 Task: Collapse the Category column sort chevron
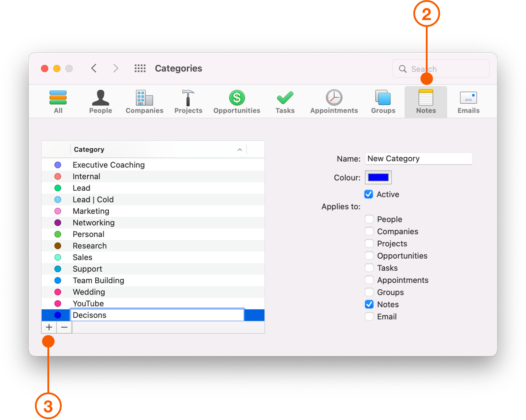pyautogui.click(x=240, y=150)
